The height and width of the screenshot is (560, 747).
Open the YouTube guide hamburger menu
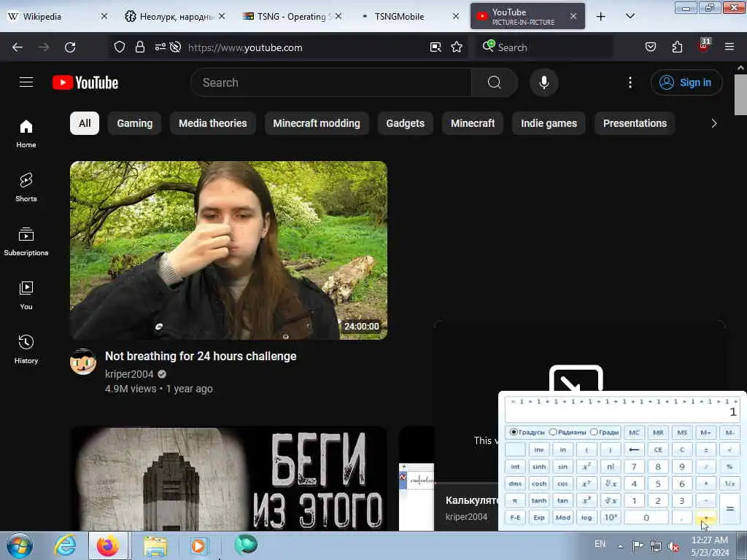tap(26, 82)
